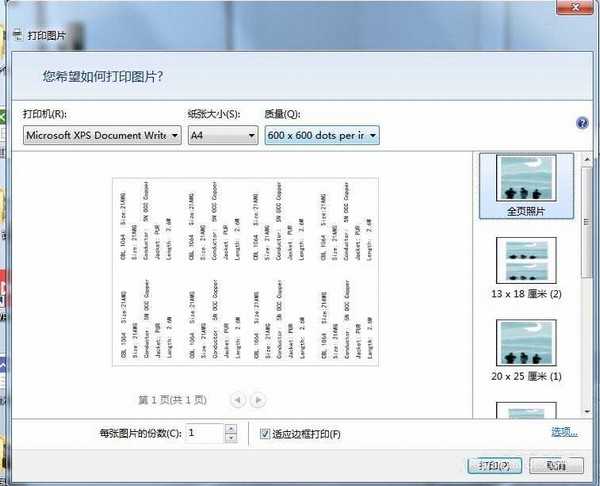The image size is (600, 486).
Task: Choose the 13 x 18 厘米 (2) layout
Action: (526, 270)
